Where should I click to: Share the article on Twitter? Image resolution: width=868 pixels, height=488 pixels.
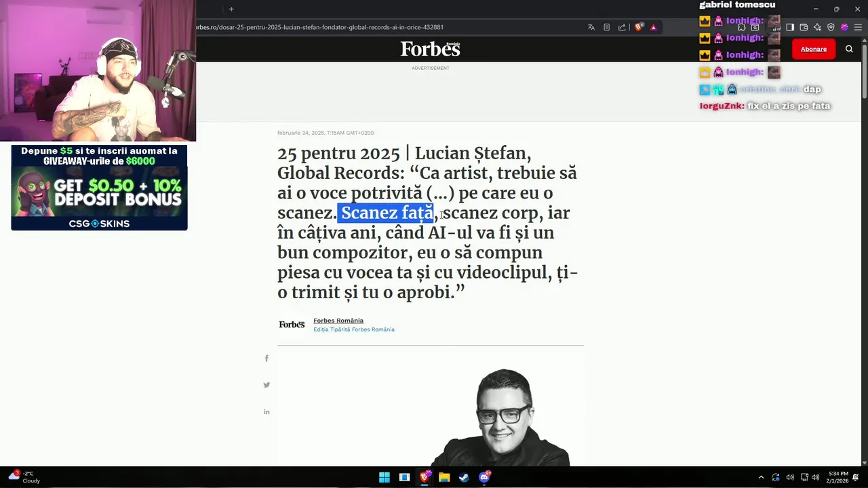[267, 385]
